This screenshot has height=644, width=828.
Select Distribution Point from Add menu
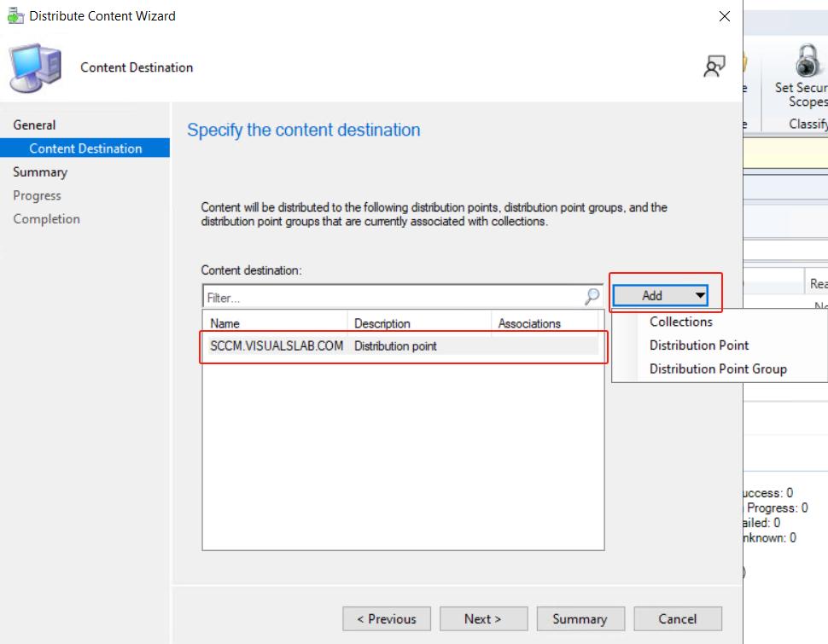coord(698,345)
